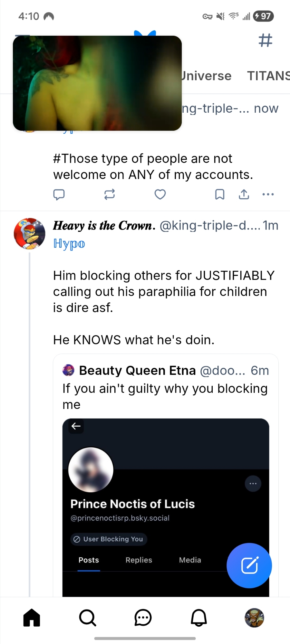Open post options three-dot menu
This screenshot has width=290, height=644.
[268, 194]
